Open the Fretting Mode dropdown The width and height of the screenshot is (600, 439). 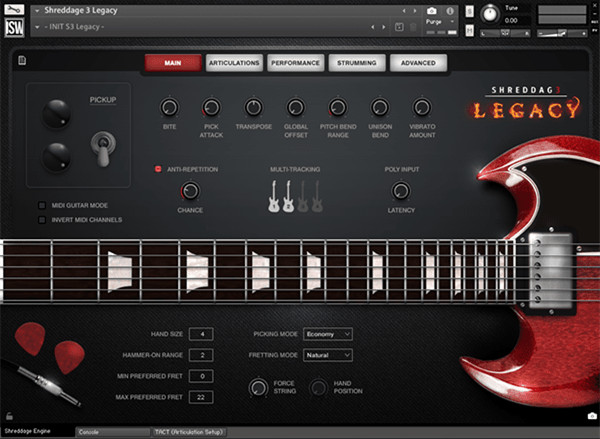click(x=327, y=355)
